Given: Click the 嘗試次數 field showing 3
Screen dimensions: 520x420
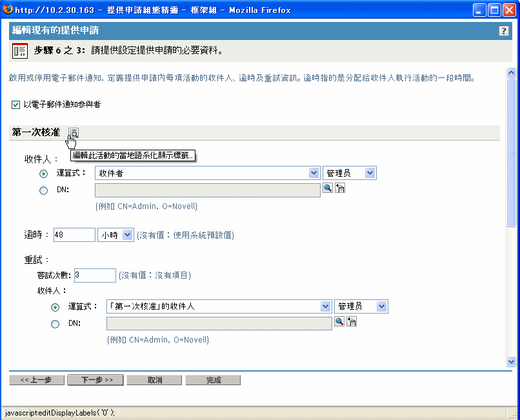Looking at the screenshot, I should coord(95,275).
